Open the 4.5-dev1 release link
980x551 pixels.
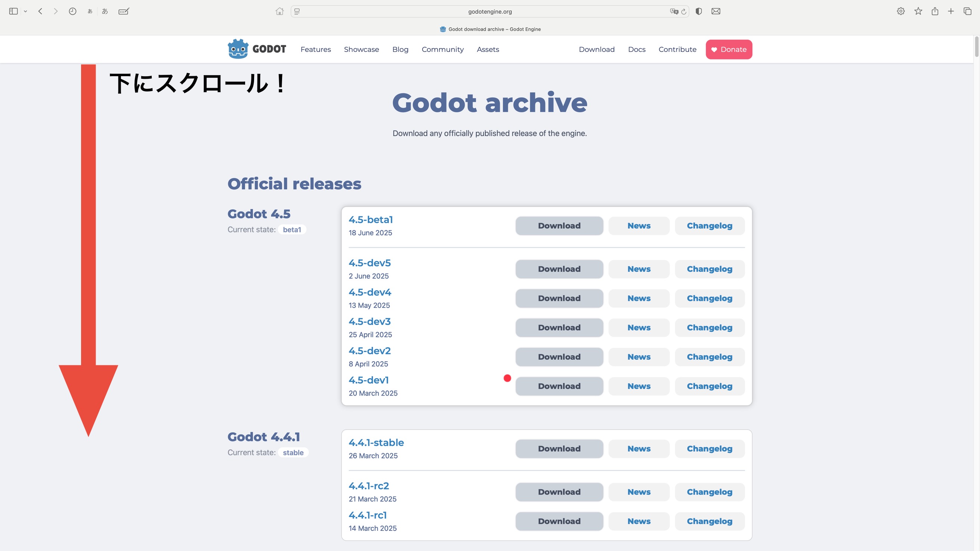pyautogui.click(x=369, y=380)
